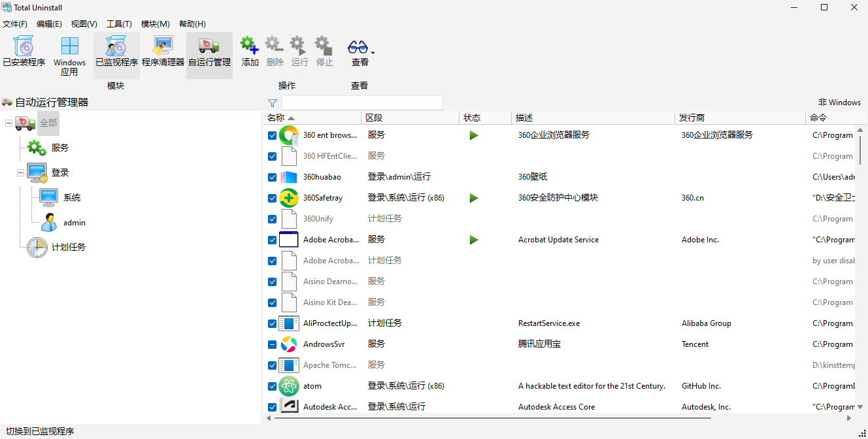Click the horizontal scrollbar right arrow
This screenshot has width=868, height=439.
(849, 418)
